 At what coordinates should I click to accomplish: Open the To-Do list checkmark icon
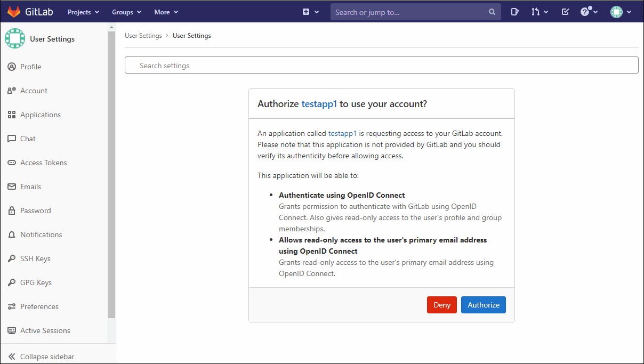pos(566,12)
